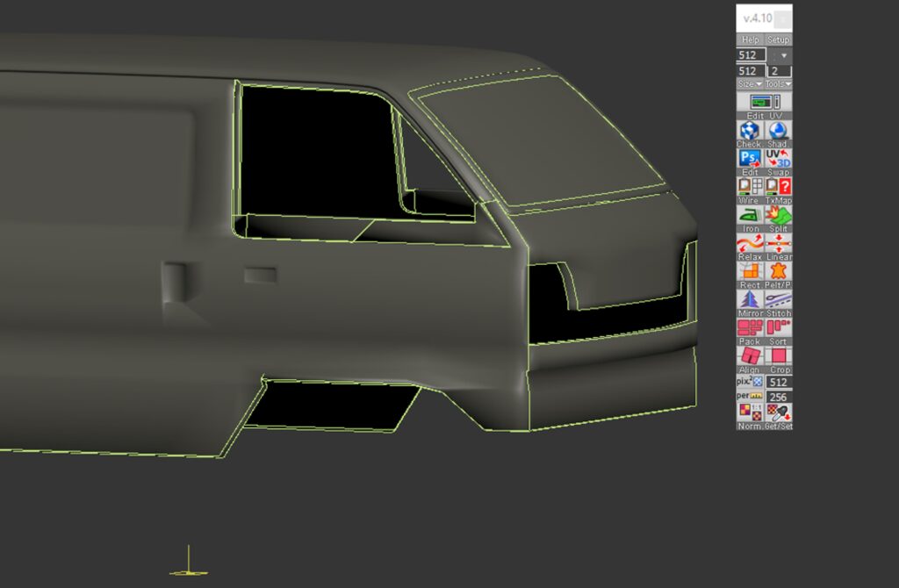This screenshot has height=588, width=899.
Task: Toggle the Check checker-cube icon
Action: [750, 131]
